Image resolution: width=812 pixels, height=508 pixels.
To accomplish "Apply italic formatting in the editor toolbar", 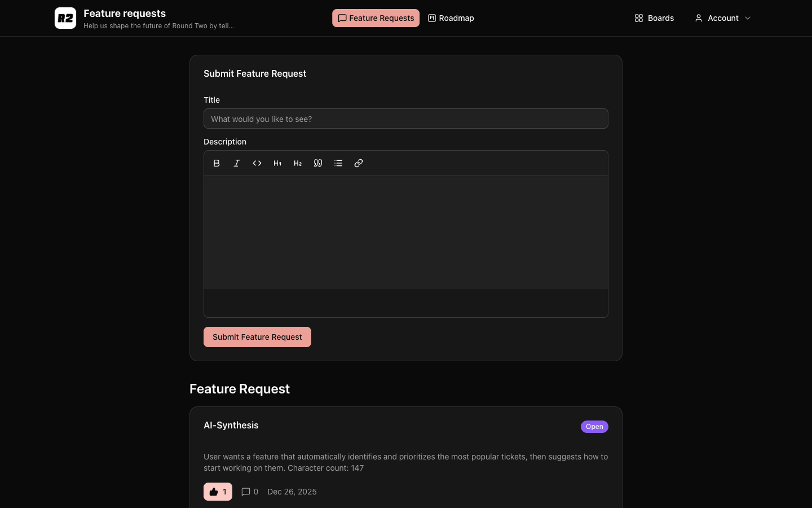I will pyautogui.click(x=237, y=163).
